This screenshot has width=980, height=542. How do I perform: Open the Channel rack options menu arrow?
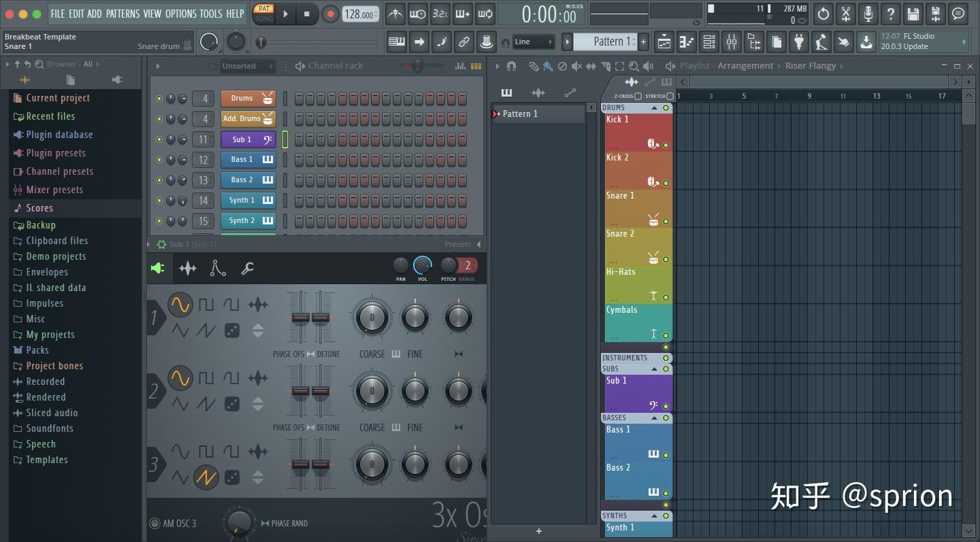point(158,66)
